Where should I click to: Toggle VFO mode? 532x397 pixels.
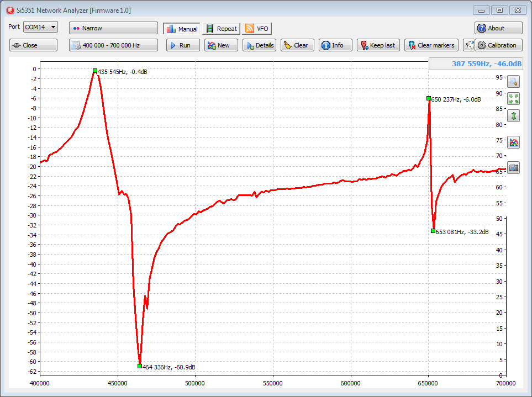[257, 29]
